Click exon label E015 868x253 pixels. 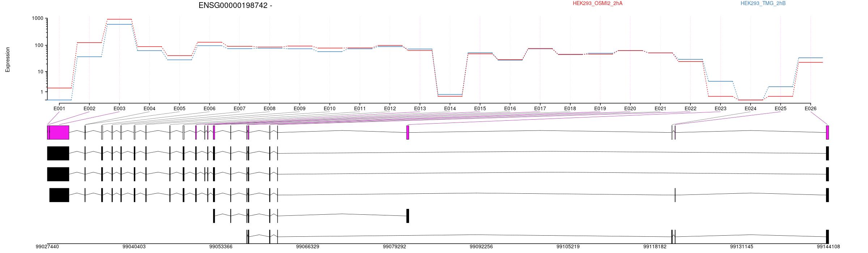click(480, 108)
